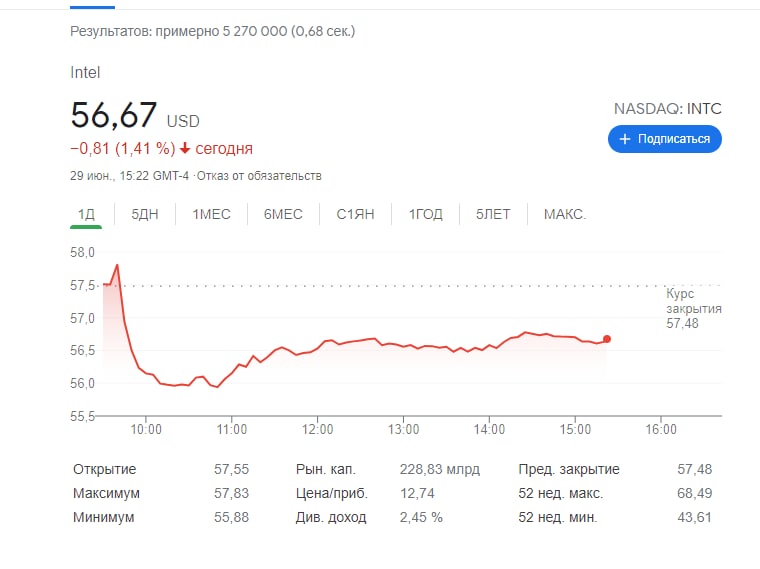Click the 56,0 price axis label
760x569 pixels.
point(82,383)
